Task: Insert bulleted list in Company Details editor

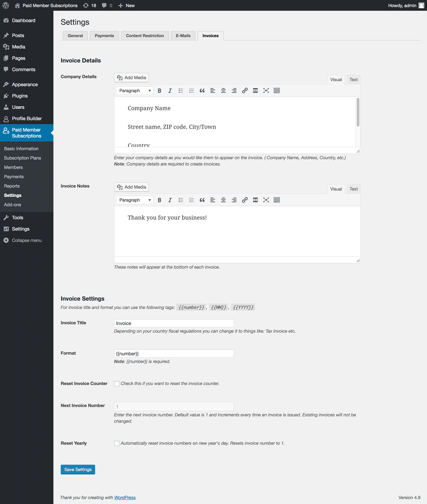Action: point(181,91)
